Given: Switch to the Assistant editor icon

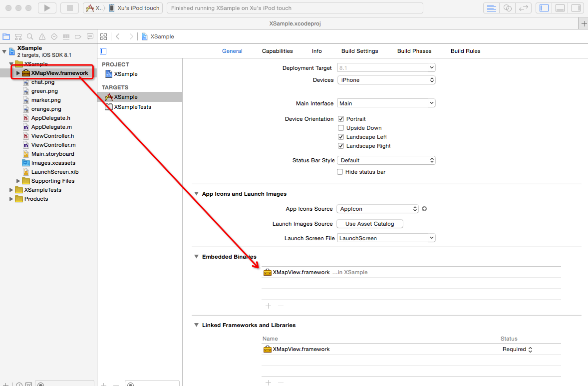Looking at the screenshot, I should [x=508, y=8].
